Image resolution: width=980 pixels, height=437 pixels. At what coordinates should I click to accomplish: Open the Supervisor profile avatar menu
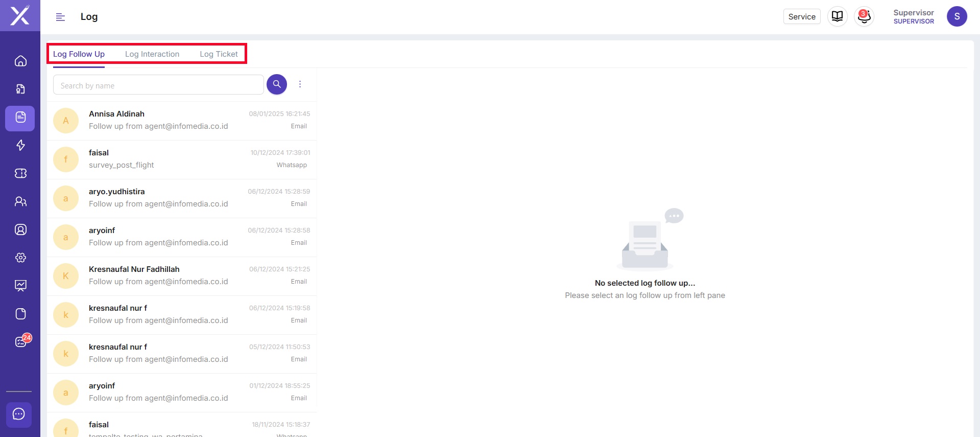(957, 16)
